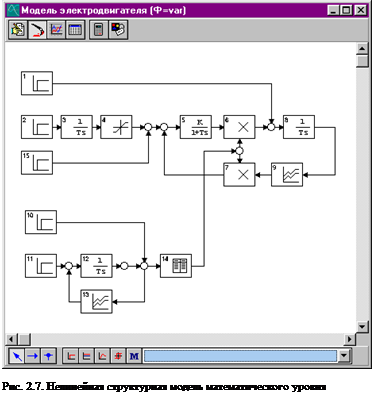376x399 pixels.
Task: Select table block 14
Action: [176, 266]
